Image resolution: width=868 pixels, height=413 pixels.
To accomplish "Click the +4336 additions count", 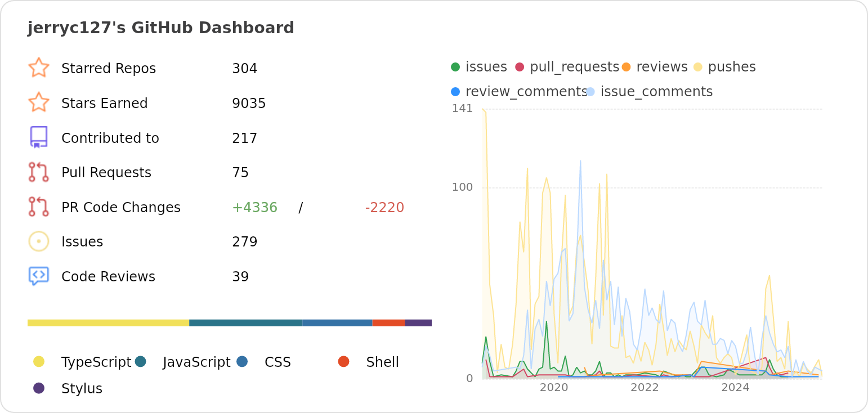I will coord(254,207).
